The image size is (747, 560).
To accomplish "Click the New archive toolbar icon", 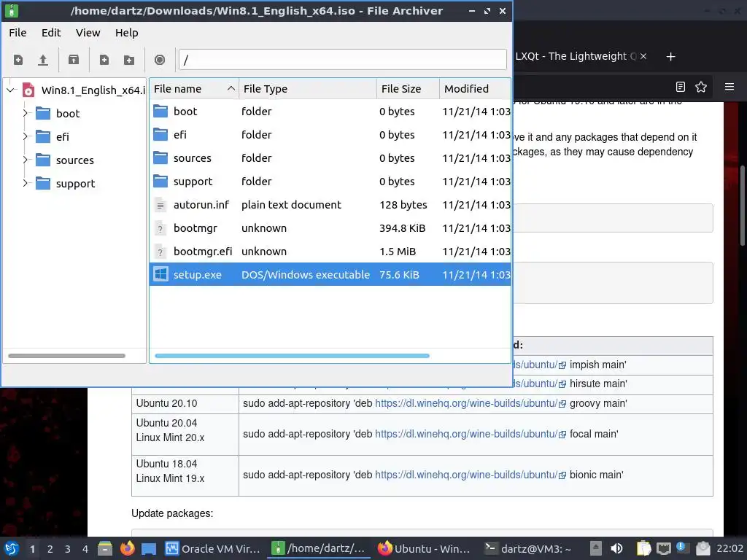I will pyautogui.click(x=18, y=60).
